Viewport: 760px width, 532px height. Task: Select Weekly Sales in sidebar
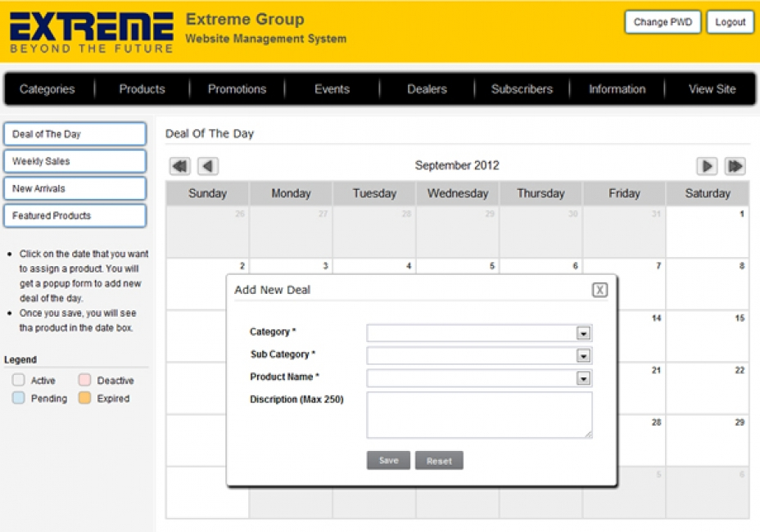[x=75, y=161]
